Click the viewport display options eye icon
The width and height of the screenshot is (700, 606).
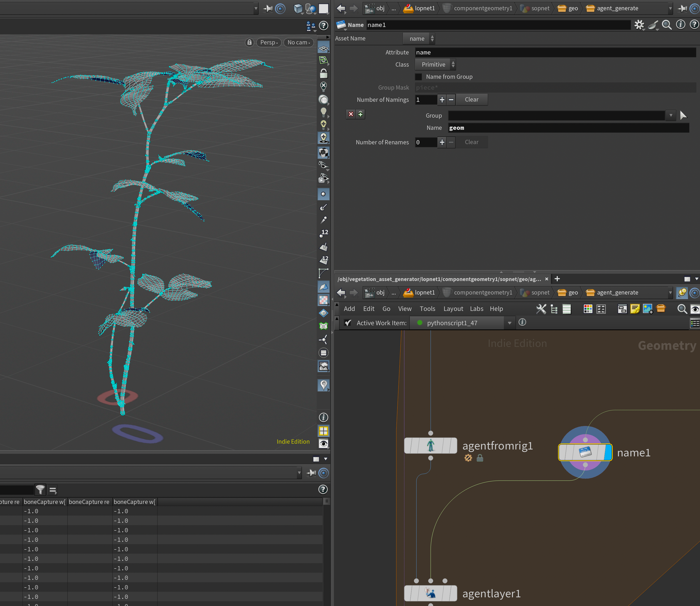click(324, 444)
